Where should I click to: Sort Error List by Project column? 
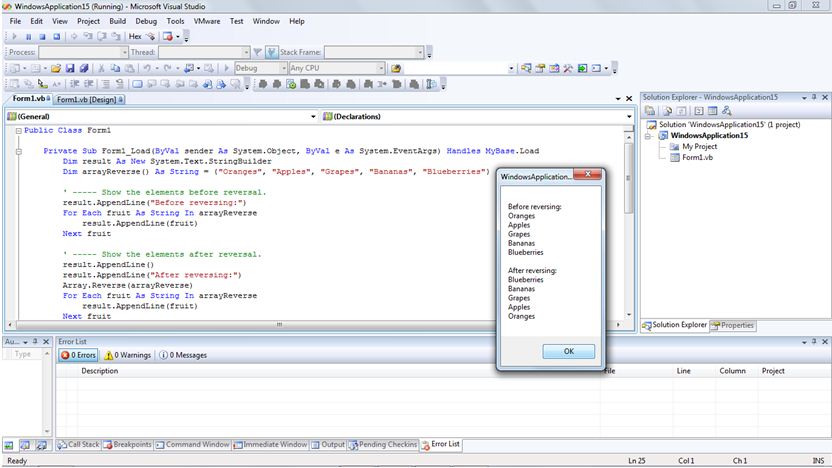[x=773, y=371]
